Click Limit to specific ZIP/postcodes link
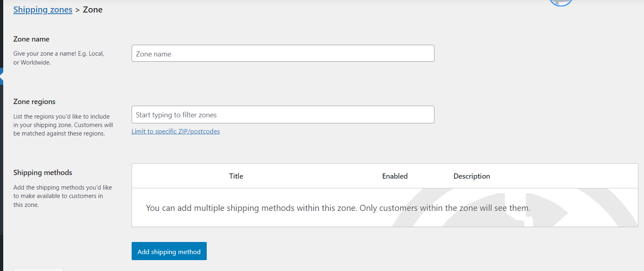The image size is (644, 271). pos(176,131)
